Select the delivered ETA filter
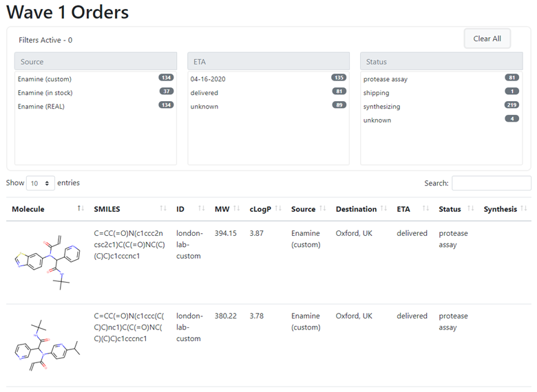Image resolution: width=537 pixels, height=392 pixels. pos(204,93)
